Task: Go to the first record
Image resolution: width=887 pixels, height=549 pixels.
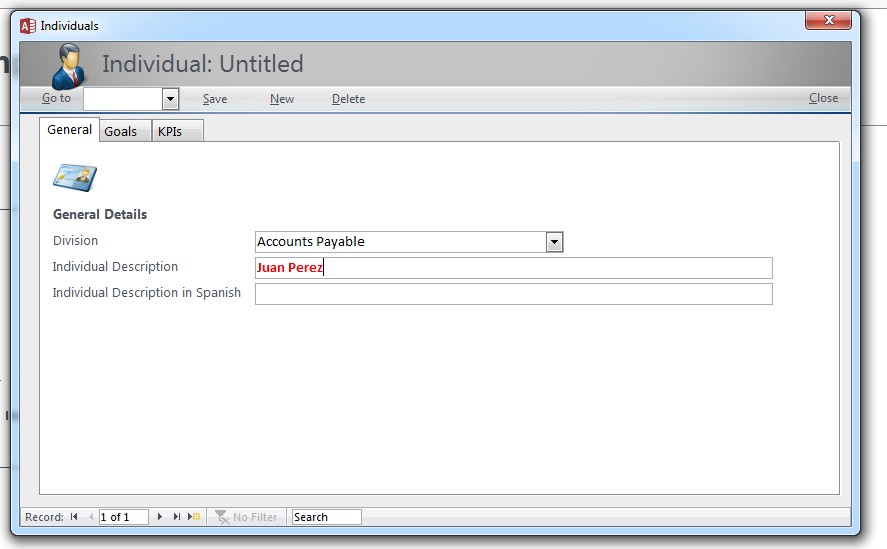Action: 74,517
